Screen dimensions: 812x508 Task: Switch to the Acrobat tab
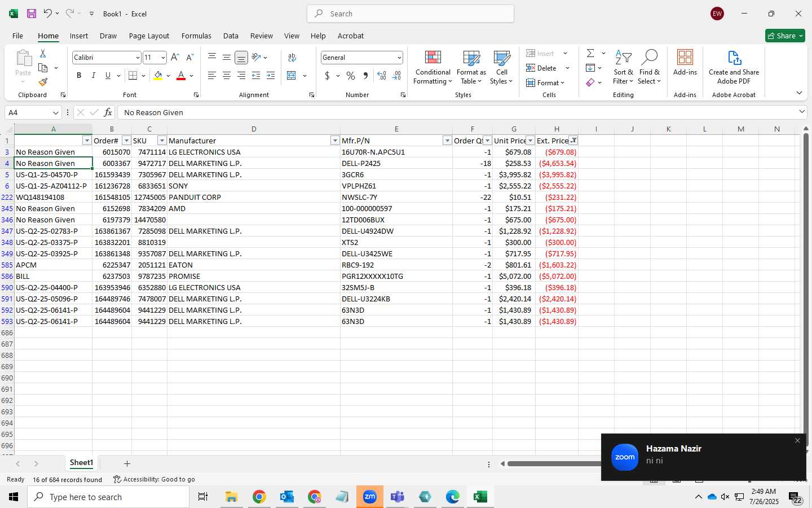tap(351, 36)
